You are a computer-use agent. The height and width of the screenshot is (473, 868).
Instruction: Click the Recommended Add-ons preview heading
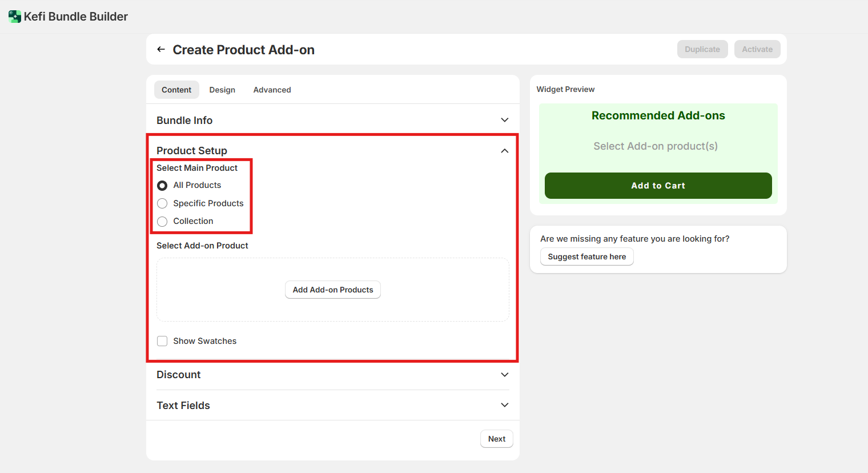coord(658,115)
